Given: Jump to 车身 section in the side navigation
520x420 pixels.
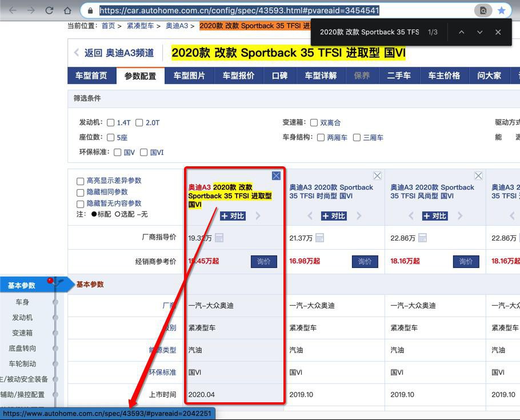Looking at the screenshot, I should tap(22, 302).
